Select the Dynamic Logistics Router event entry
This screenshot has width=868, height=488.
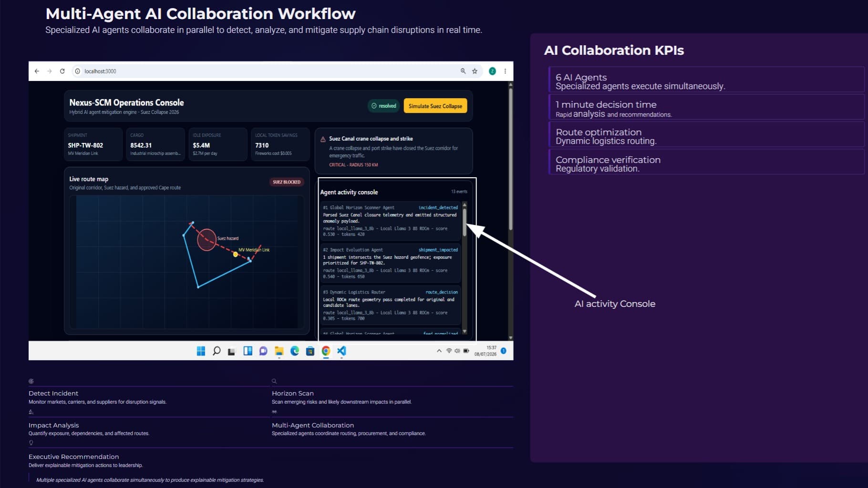391,305
